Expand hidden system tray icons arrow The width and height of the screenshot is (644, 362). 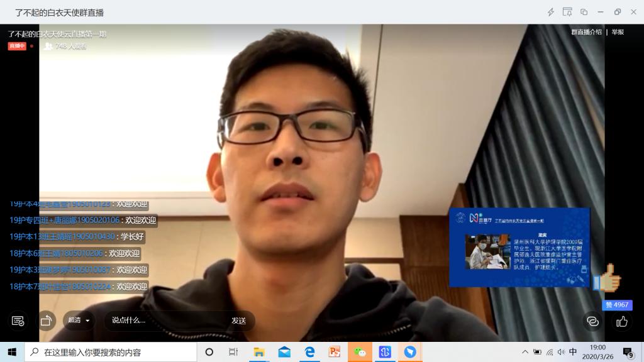[525, 352]
